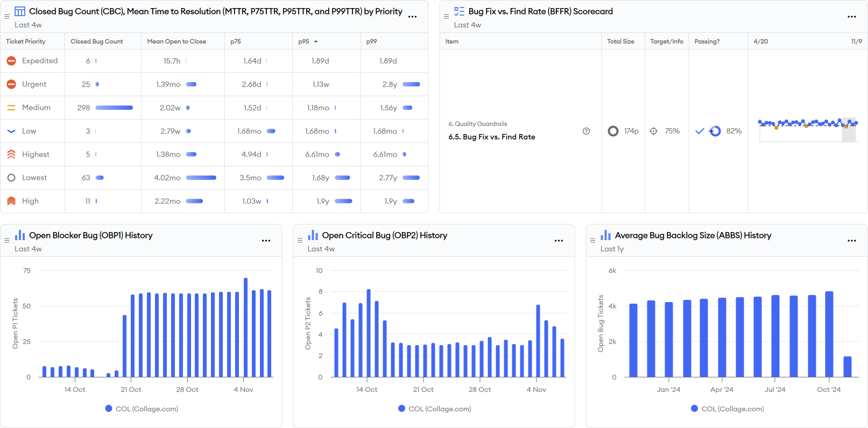Open the 6.5. Bug Fix vs. Find Rate item
The height and width of the screenshot is (428, 868).
(x=491, y=137)
